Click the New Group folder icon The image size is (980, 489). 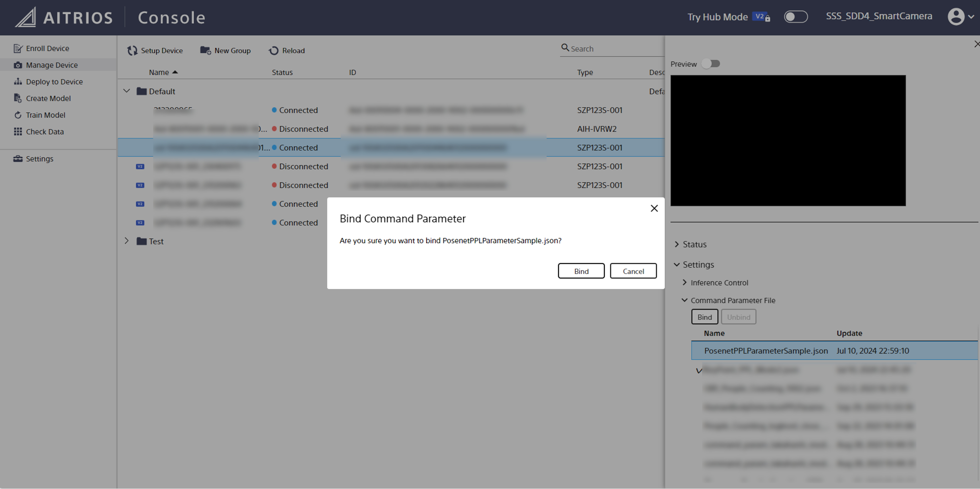tap(205, 51)
